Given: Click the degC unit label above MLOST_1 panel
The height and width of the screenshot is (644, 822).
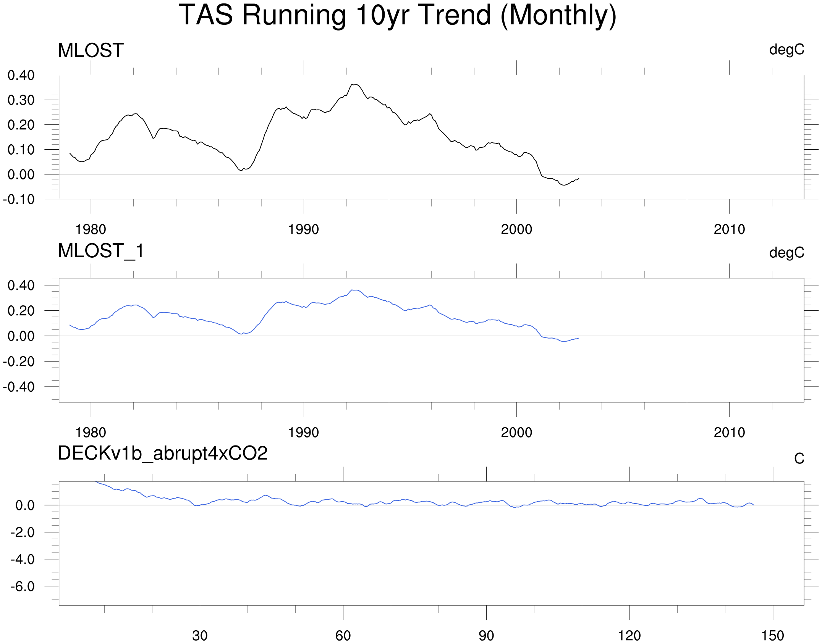Looking at the screenshot, I should click(786, 252).
